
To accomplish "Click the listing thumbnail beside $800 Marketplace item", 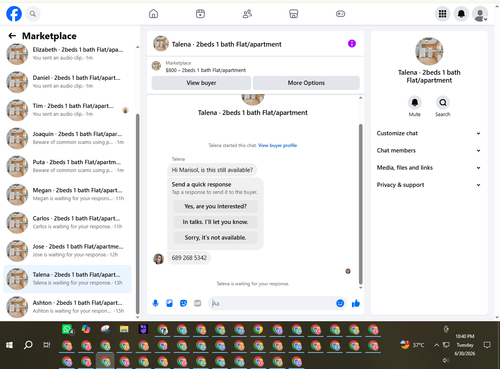I will (156, 66).
